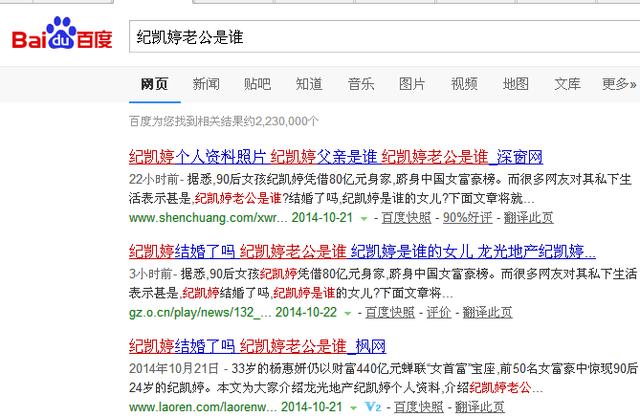Click the Baidu logo
The image size is (640, 417).
[x=62, y=34]
